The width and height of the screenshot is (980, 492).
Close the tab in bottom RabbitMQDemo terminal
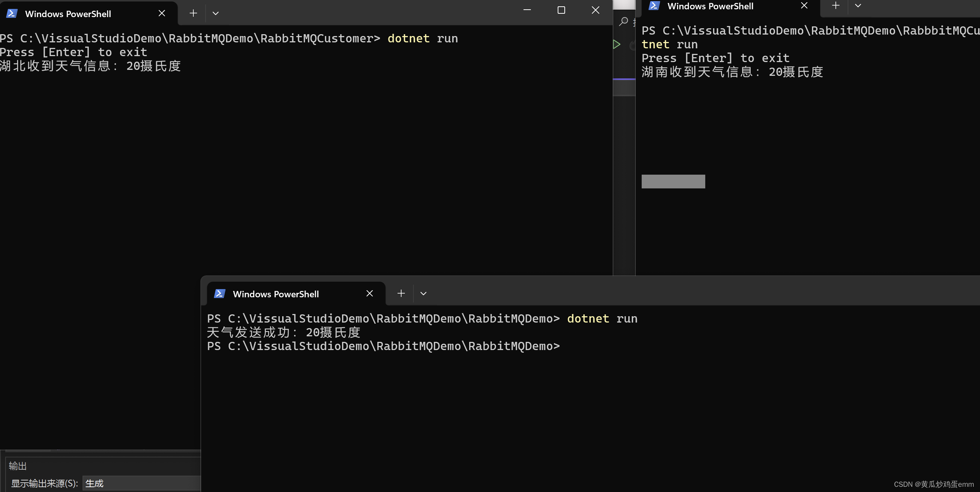(x=370, y=294)
